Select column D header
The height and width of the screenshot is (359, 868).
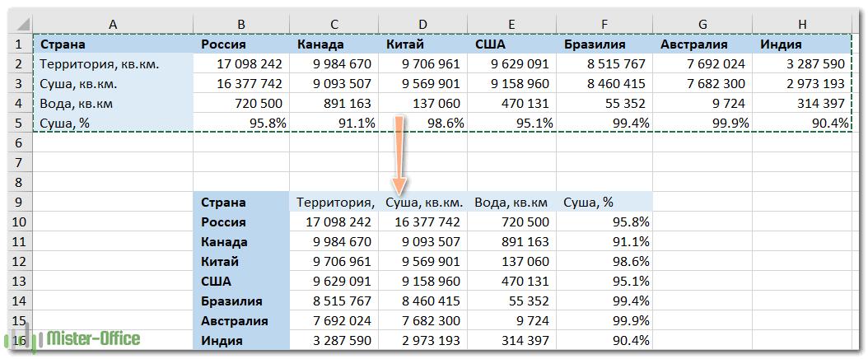(424, 25)
